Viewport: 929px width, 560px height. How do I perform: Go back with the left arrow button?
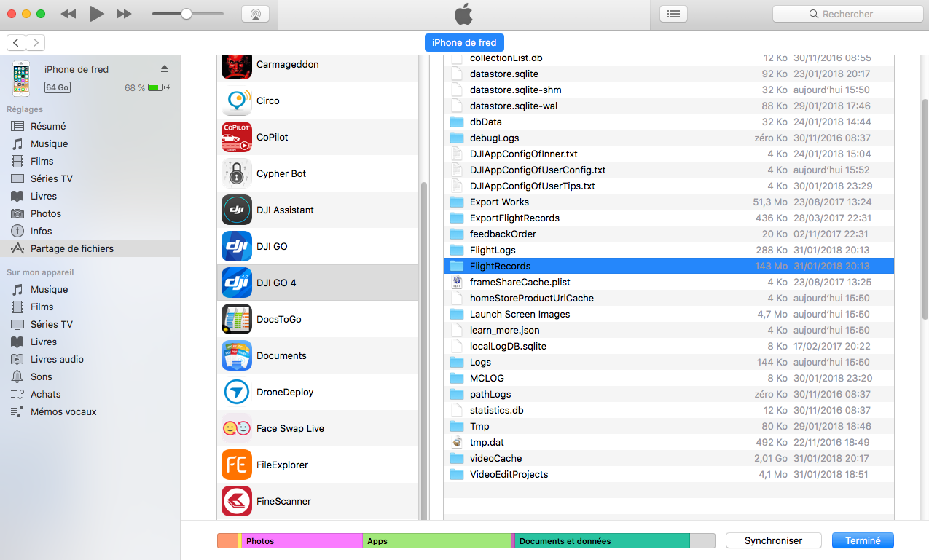point(16,43)
